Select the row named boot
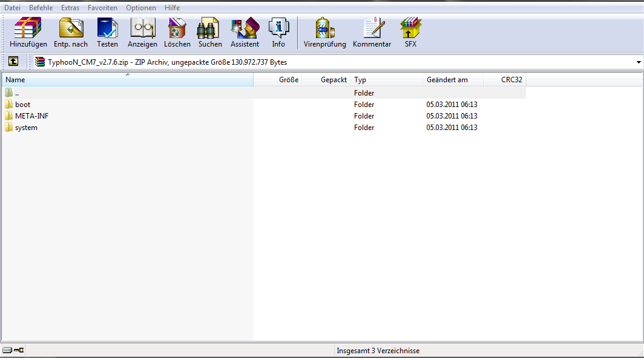Screen dimensions: 644x358 (264, 104)
